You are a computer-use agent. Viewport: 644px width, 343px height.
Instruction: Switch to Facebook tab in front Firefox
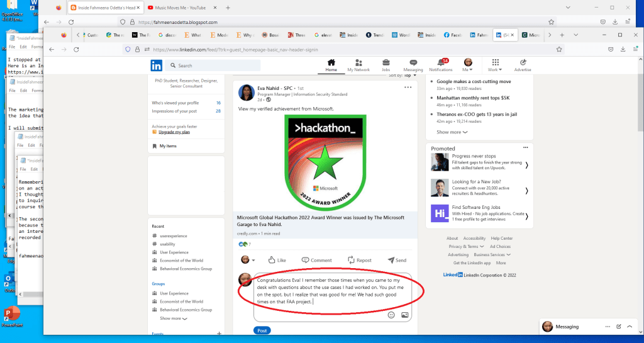[453, 35]
